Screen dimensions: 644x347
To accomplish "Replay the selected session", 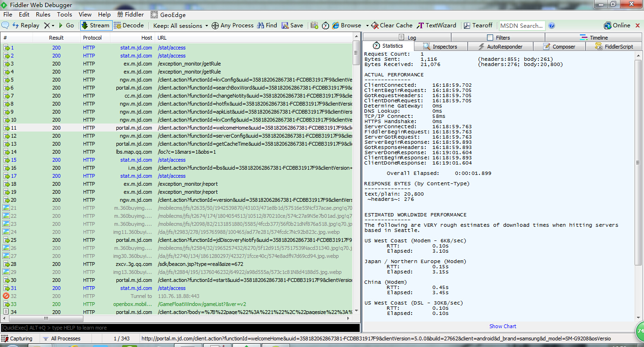I will click(26, 25).
